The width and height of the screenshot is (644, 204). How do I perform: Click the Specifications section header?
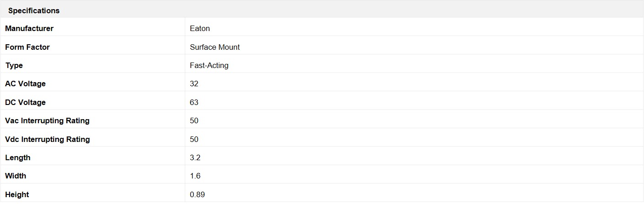coord(34,10)
